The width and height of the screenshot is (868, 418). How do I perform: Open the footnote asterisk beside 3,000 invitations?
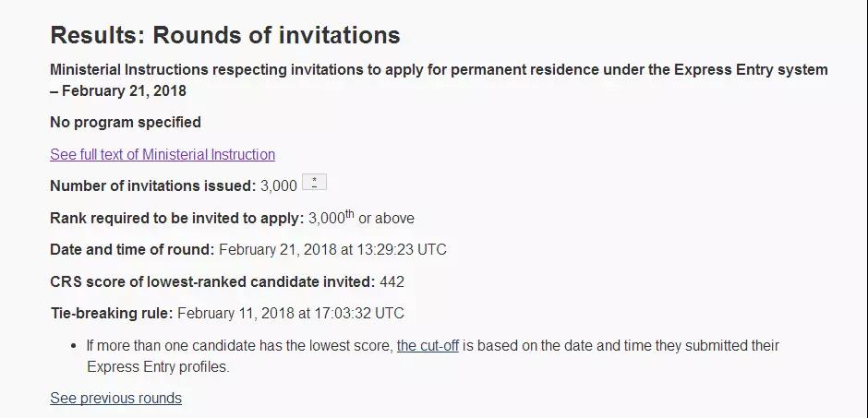314,183
